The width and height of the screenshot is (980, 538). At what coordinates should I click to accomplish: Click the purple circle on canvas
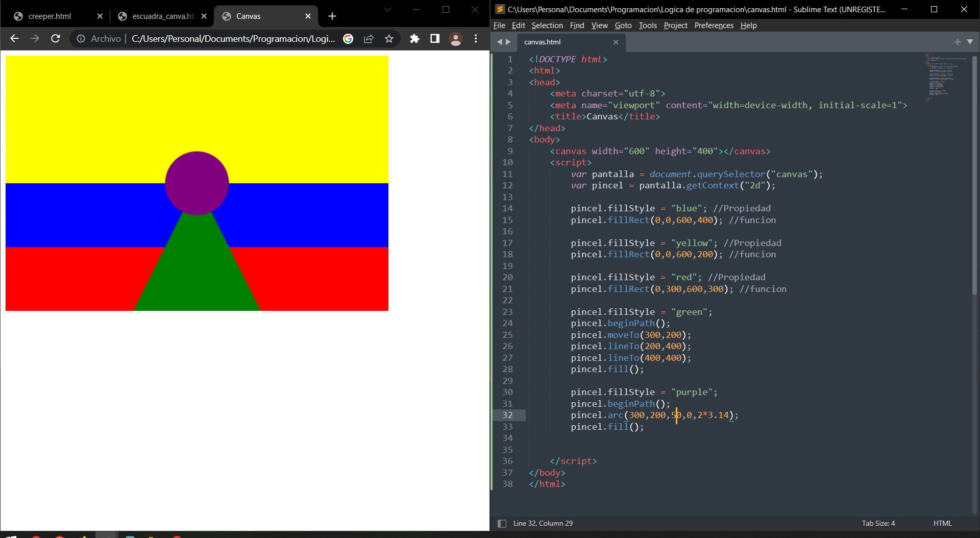click(197, 183)
